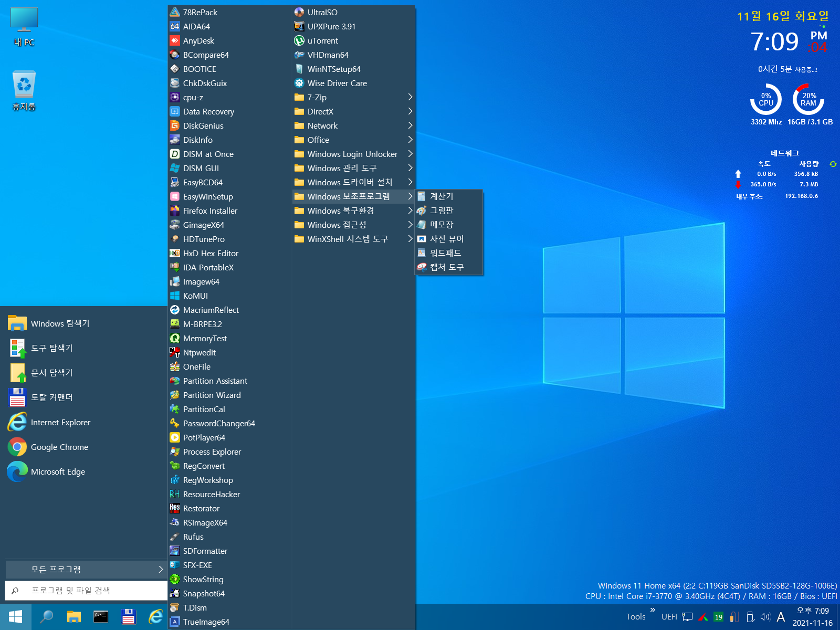Open WinNTSetup64 icon
This screenshot has width=840, height=630.
(299, 69)
